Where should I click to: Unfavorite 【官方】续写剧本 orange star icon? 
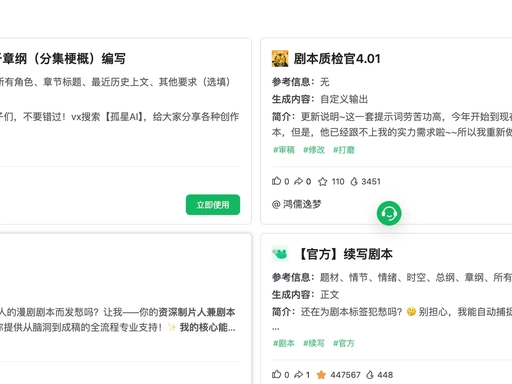[321, 375]
